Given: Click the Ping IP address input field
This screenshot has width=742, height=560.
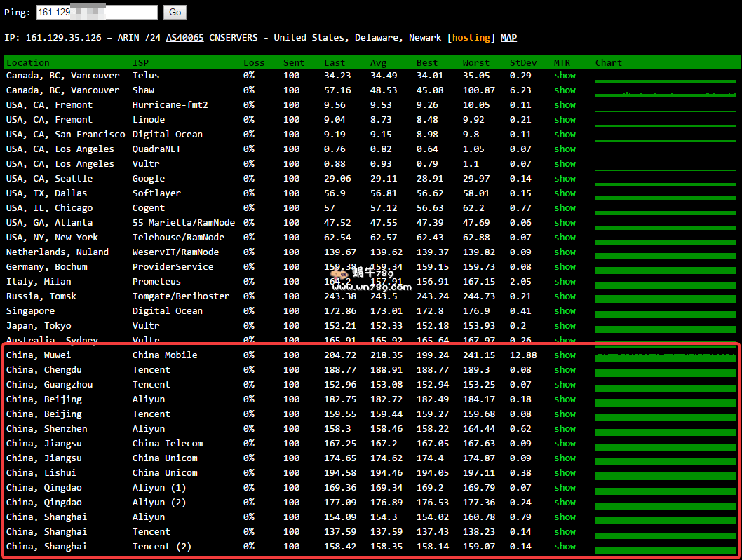Looking at the screenshot, I should tap(97, 12).
